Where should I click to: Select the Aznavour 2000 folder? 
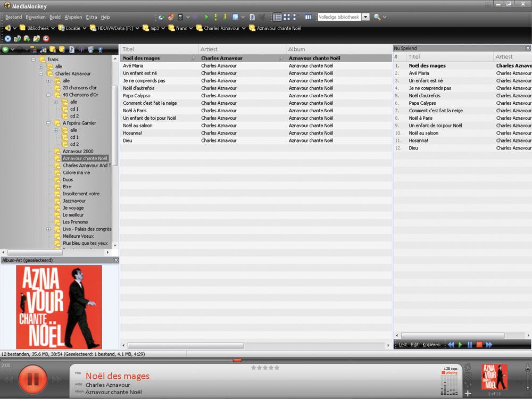(78, 151)
